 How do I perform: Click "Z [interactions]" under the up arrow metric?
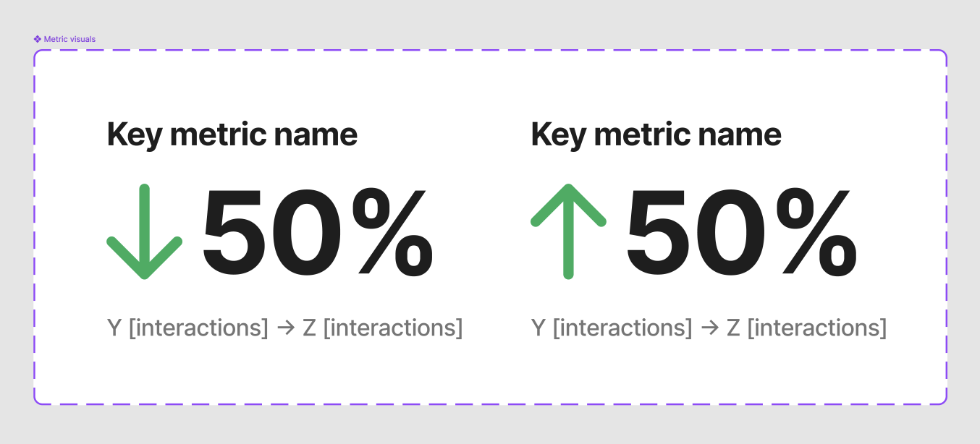point(806,328)
